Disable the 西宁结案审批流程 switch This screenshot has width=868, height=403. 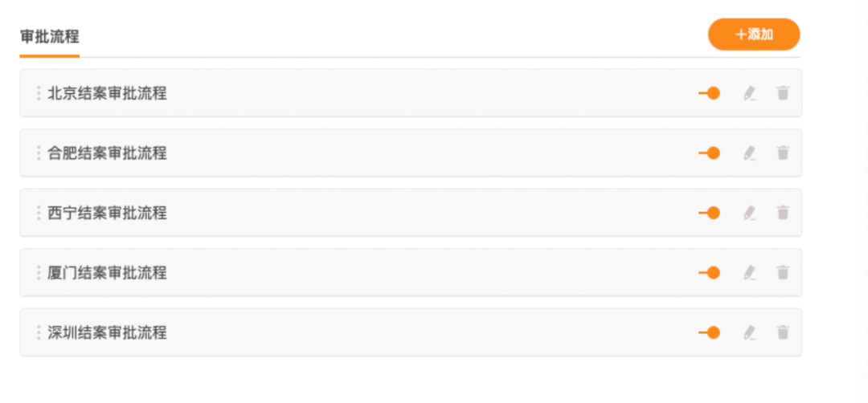[x=709, y=213]
